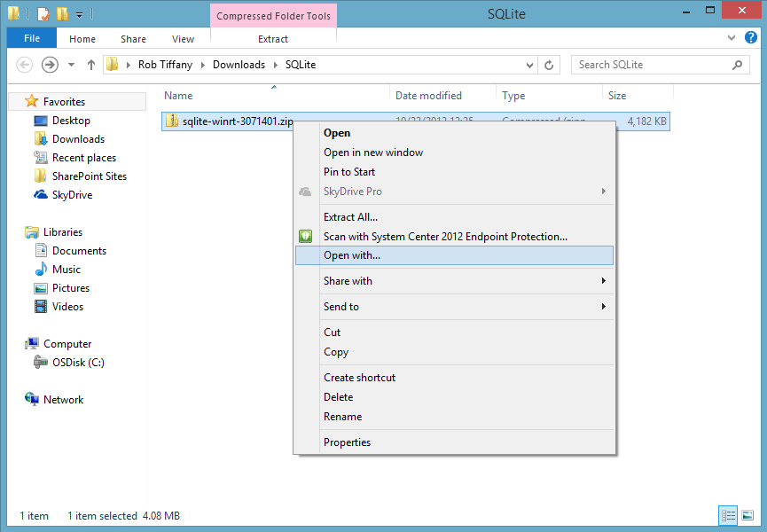Select Extract All... in context menu
The width and height of the screenshot is (767, 532).
(454, 217)
